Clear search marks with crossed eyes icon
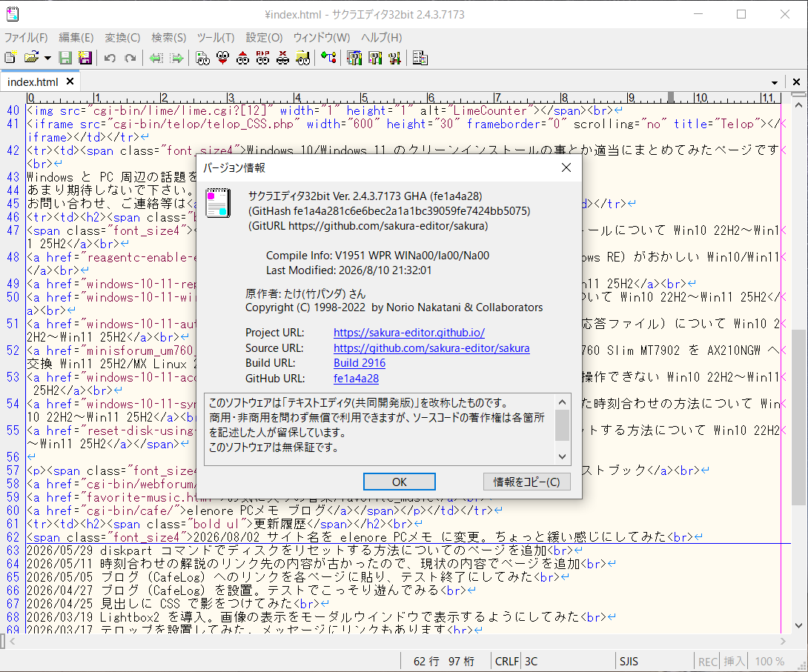 point(282,59)
